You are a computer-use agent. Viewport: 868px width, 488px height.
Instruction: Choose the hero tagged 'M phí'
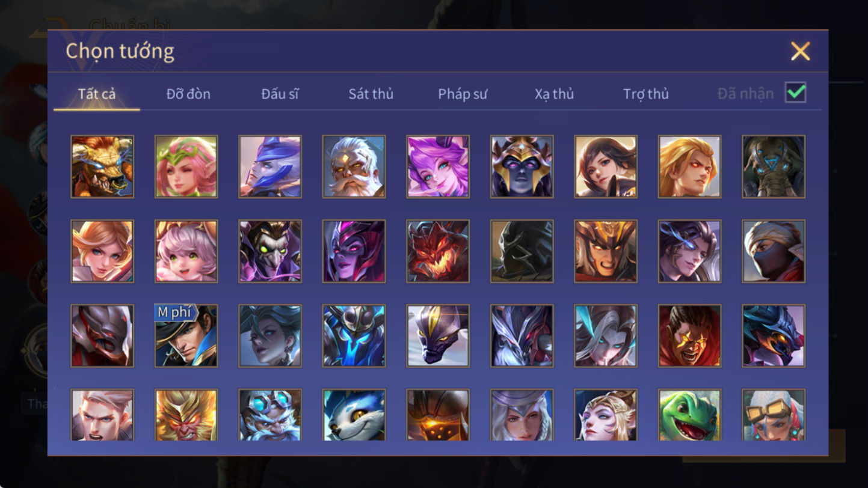coord(186,335)
